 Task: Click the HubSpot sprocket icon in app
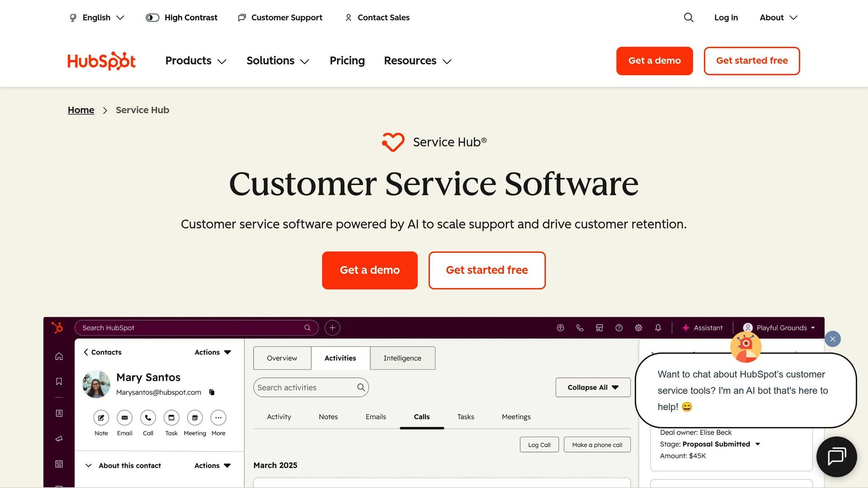(57, 327)
